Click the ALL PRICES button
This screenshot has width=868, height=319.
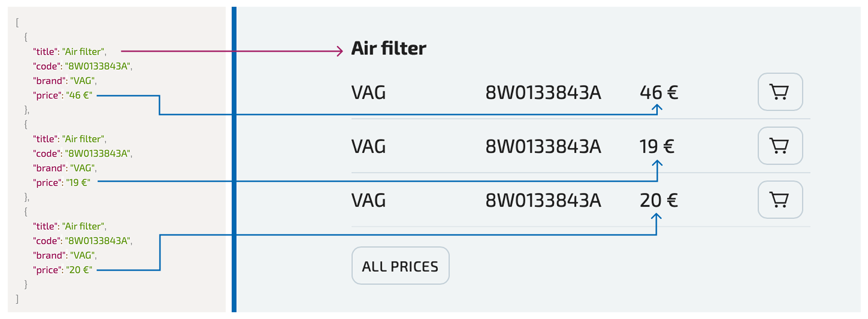click(x=400, y=266)
